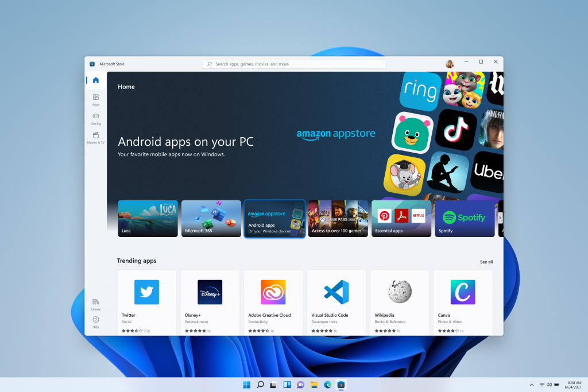
Task: Select the Luca featured thumbnail
Action: [148, 219]
